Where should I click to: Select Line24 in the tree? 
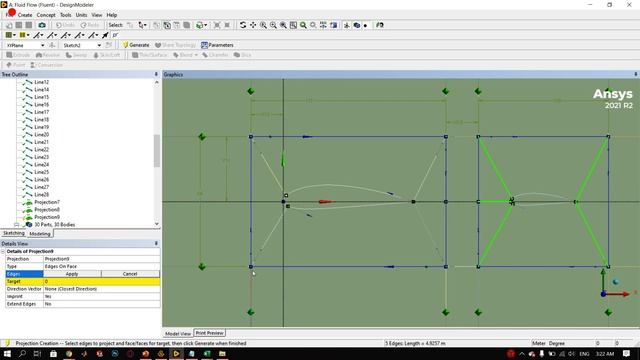point(42,164)
